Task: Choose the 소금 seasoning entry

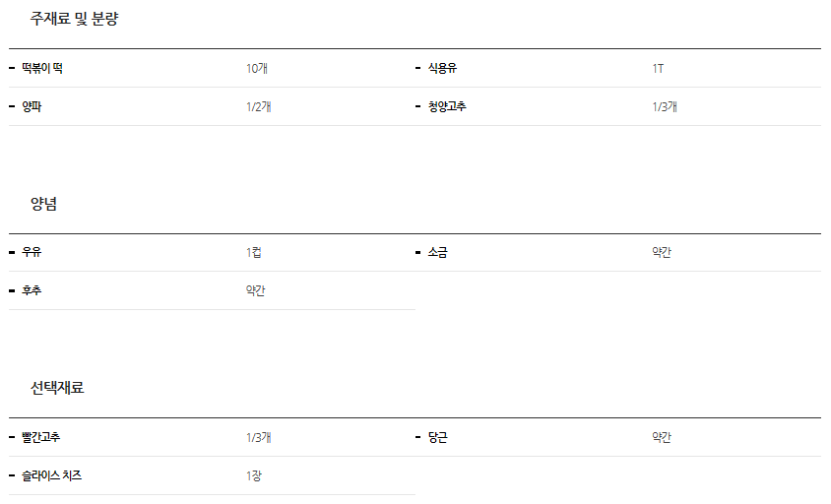Action: 437,252
